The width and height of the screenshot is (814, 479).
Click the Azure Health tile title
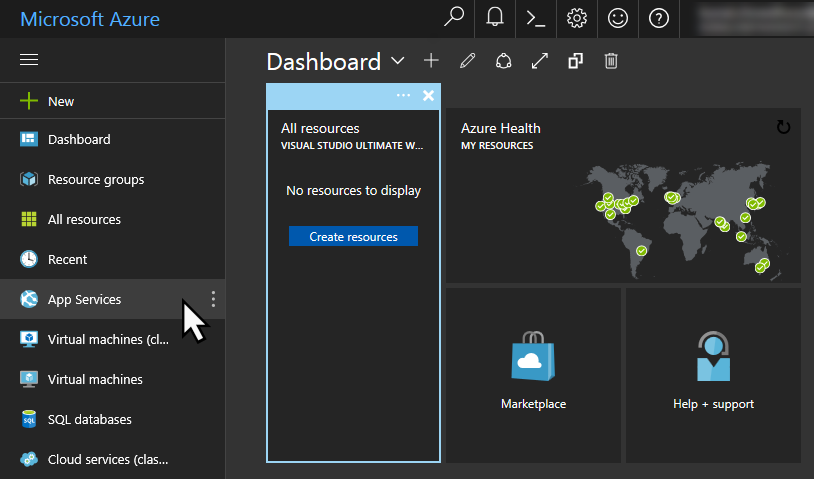tap(500, 128)
